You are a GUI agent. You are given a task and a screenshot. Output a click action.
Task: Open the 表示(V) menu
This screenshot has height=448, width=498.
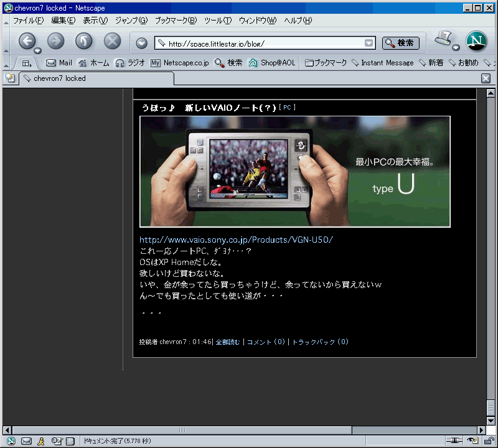point(95,21)
